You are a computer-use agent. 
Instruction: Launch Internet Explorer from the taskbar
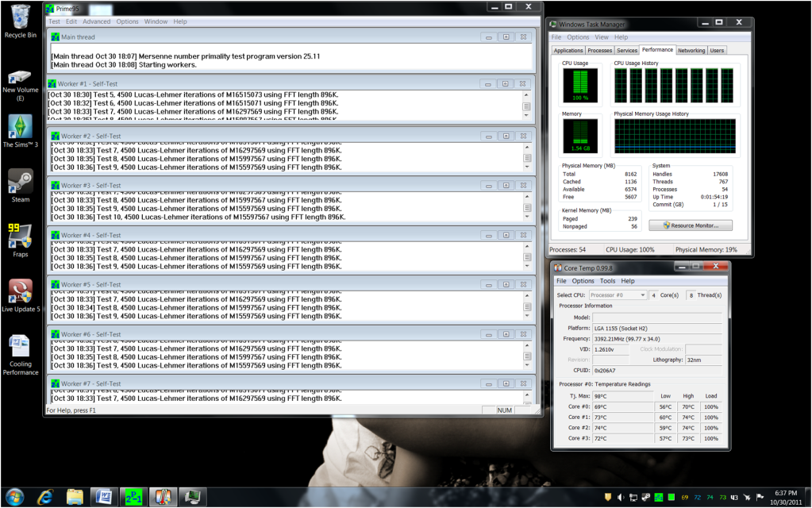coord(45,497)
